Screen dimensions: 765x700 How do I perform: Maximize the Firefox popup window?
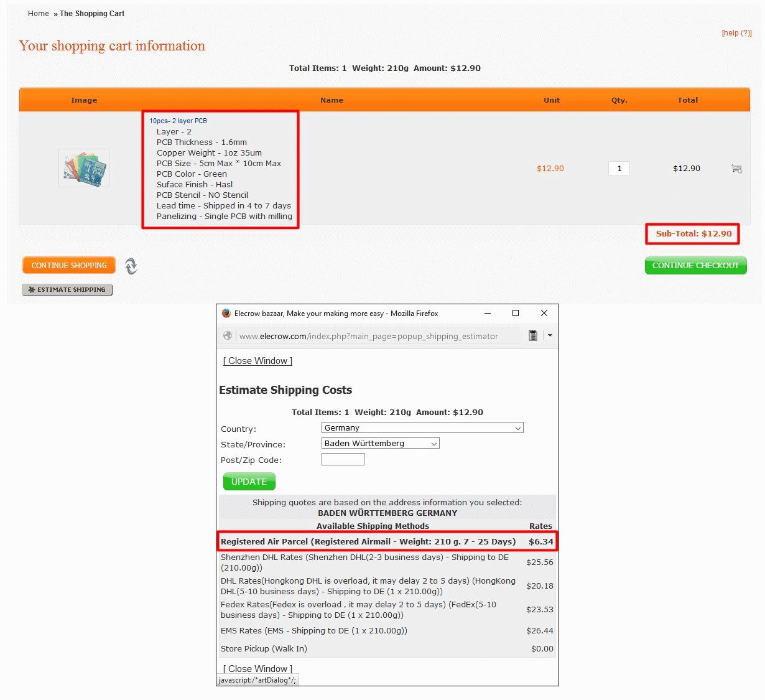[516, 313]
